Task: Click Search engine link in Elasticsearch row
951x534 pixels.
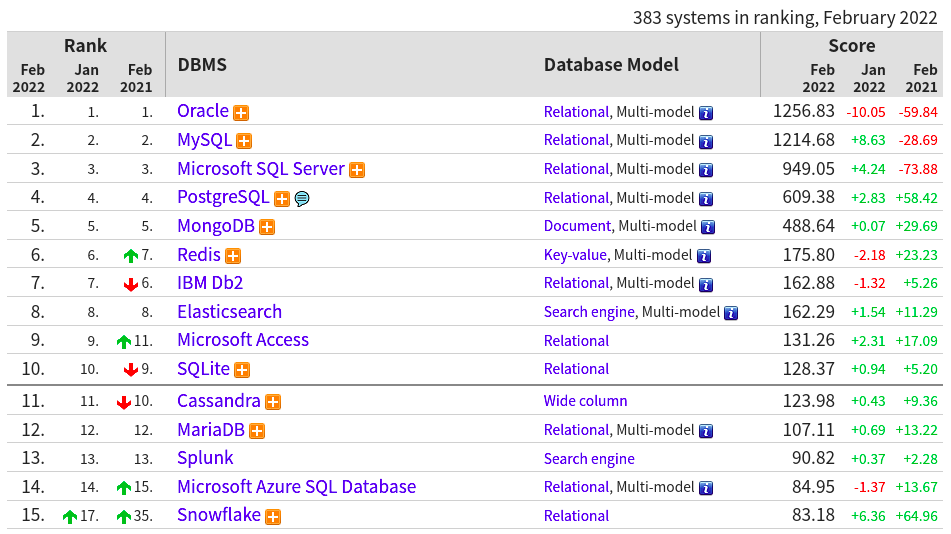Action: pos(589,312)
